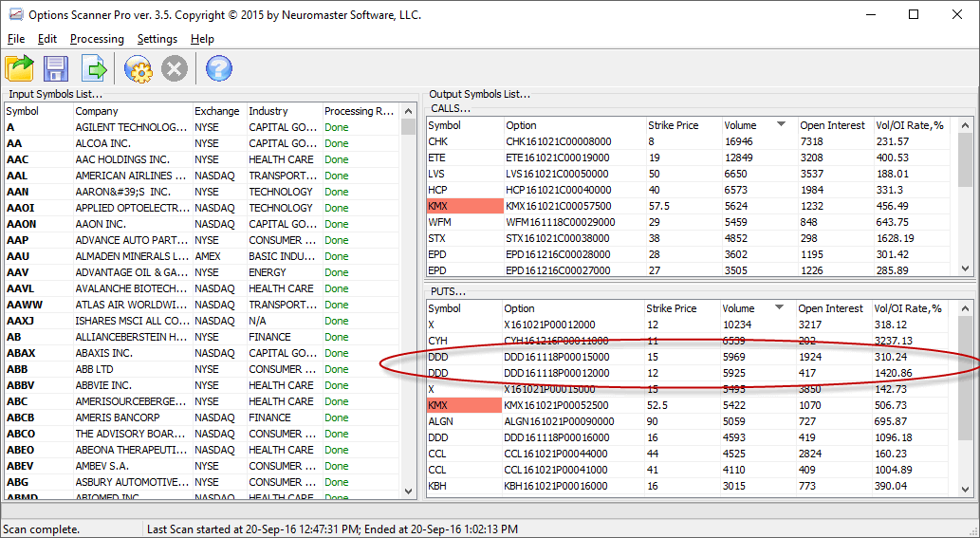
Task: Select DDD161118P00016000 put option
Action: tap(557, 438)
